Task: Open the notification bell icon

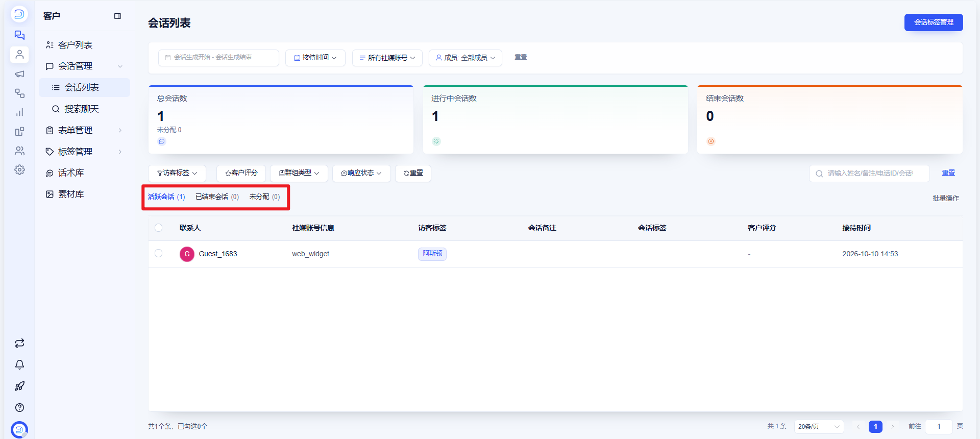Action: coord(19,364)
